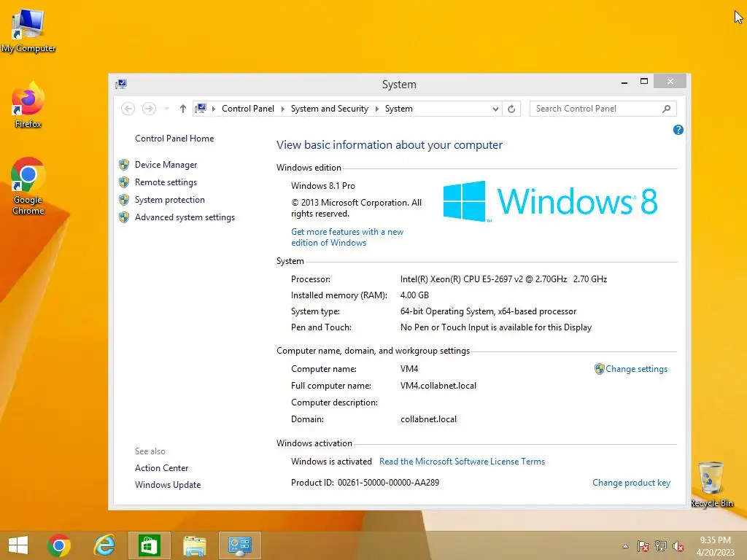The image size is (747, 560).
Task: Select the processor Xeon E5-2697 value
Action: [x=503, y=279]
